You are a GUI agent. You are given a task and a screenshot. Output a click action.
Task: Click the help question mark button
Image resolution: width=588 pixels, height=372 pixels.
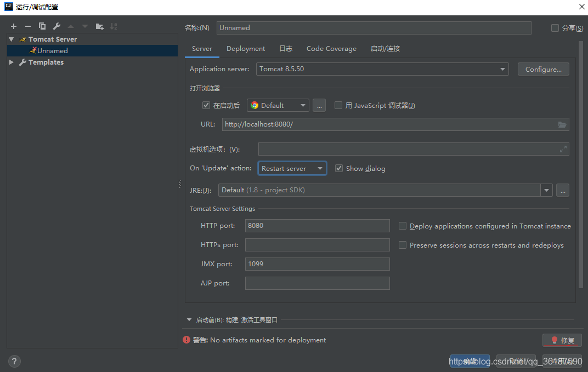(14, 361)
